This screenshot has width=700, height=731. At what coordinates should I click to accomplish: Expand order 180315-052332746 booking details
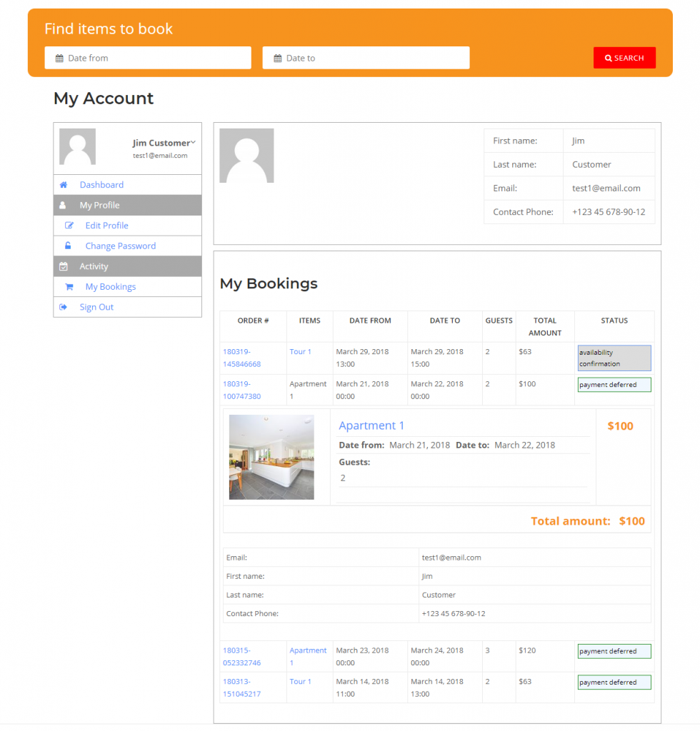tap(241, 657)
